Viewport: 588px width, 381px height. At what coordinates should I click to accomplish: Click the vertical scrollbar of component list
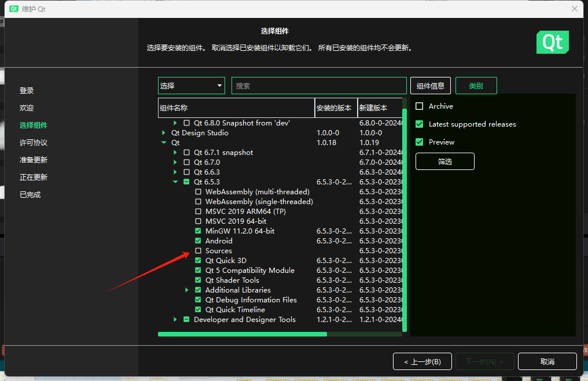pyautogui.click(x=405, y=220)
